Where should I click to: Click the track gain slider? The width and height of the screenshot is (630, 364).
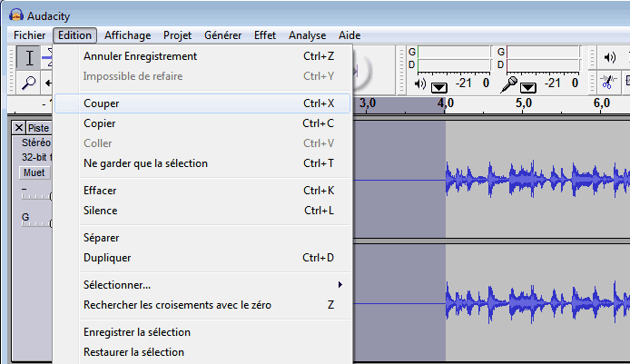(36, 195)
